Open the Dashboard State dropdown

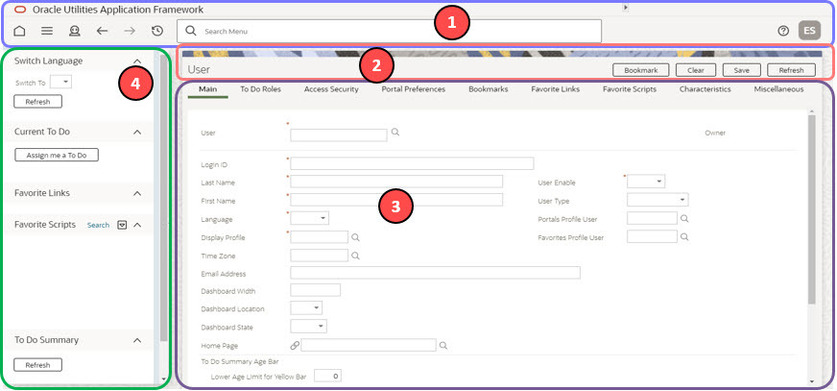309,326
